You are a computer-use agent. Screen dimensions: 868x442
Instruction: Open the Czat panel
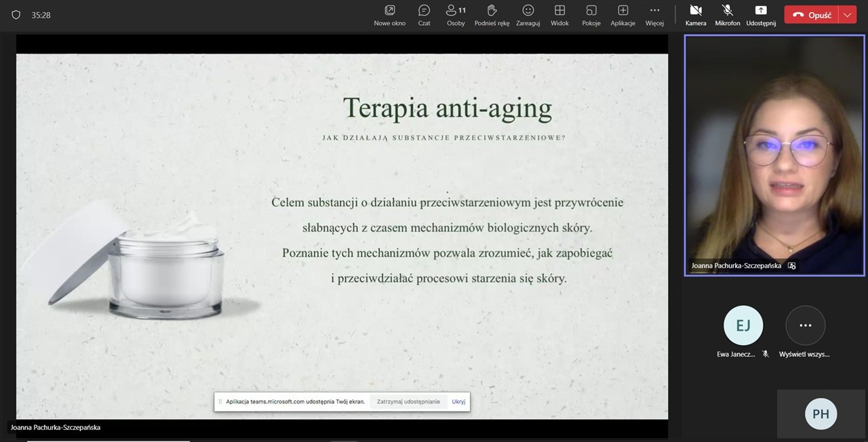click(x=424, y=14)
